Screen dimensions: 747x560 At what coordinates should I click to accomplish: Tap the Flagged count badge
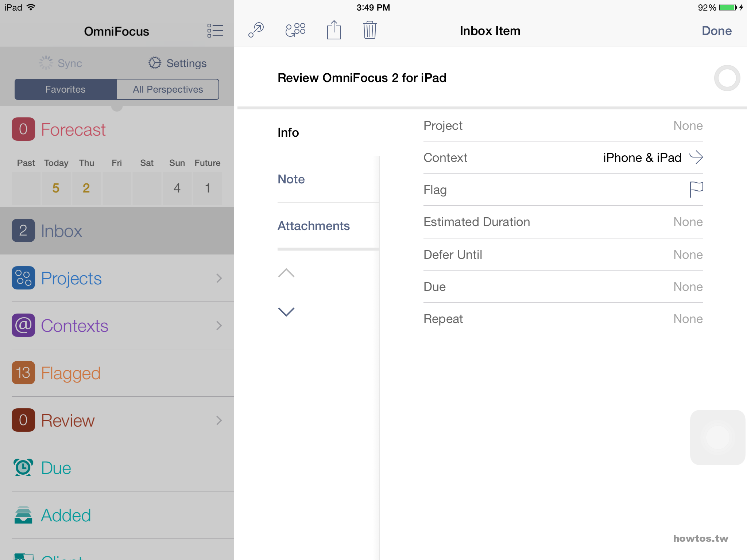point(23,373)
